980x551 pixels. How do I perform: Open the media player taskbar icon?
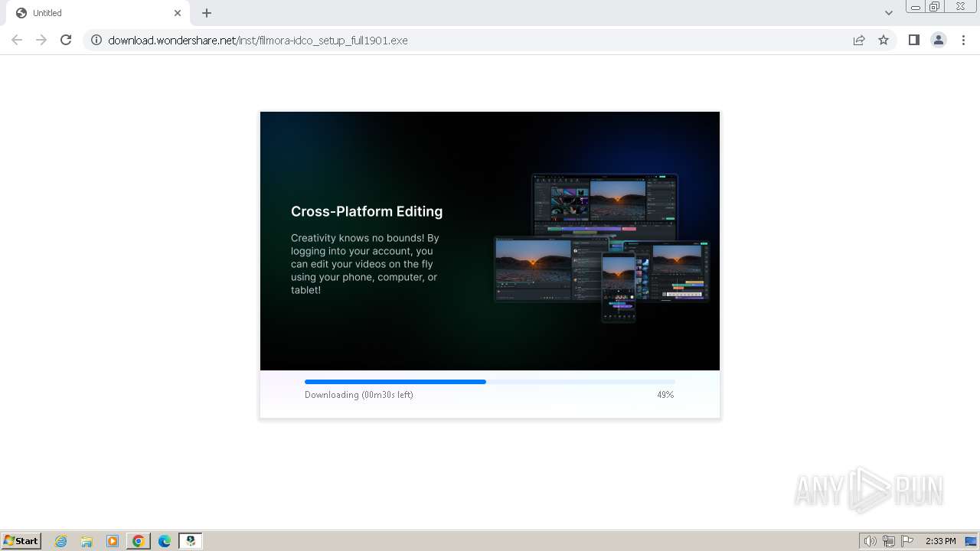pos(113,541)
